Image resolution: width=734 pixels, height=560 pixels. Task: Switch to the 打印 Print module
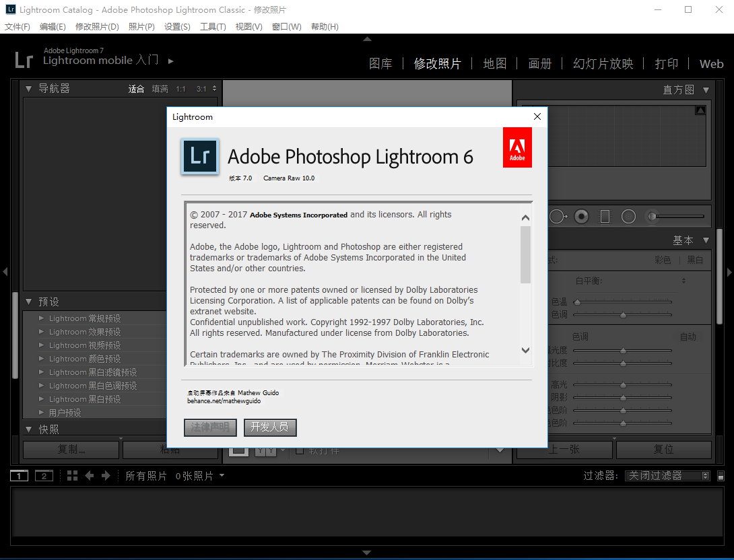coord(667,63)
